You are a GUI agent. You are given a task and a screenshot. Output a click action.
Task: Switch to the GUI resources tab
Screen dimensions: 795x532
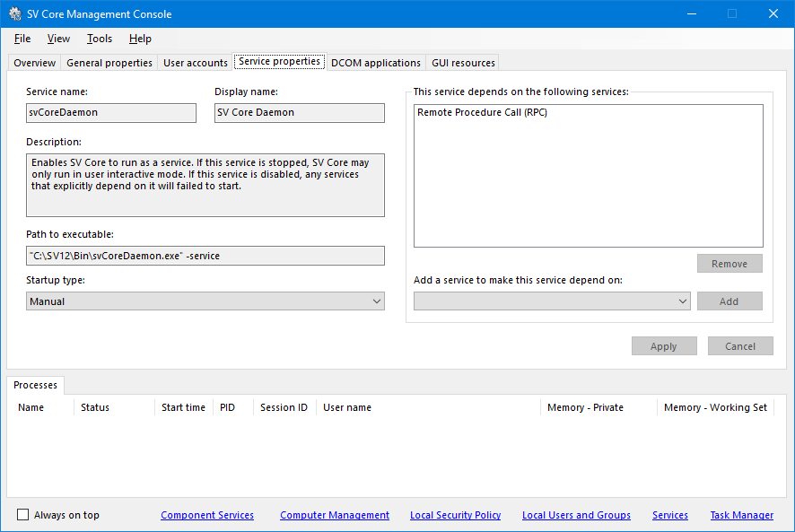coord(462,62)
